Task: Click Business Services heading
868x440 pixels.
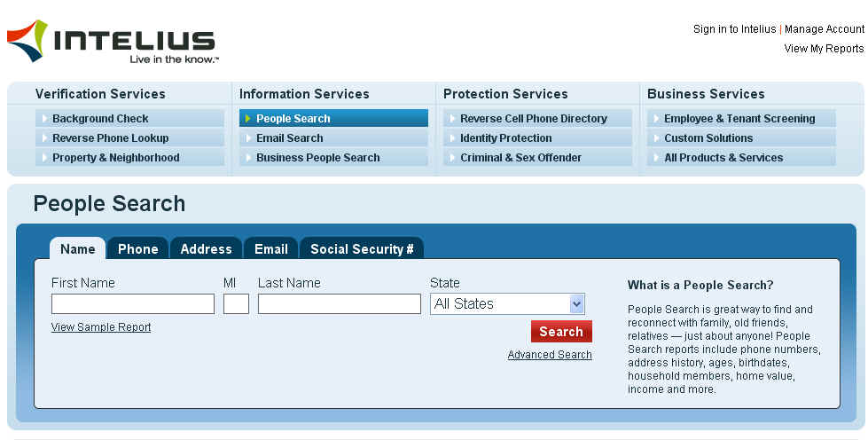Action: point(706,94)
